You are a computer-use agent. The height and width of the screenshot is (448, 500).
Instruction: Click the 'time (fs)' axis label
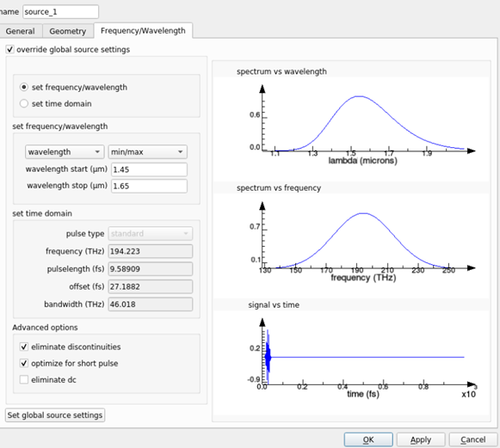pos(363,394)
